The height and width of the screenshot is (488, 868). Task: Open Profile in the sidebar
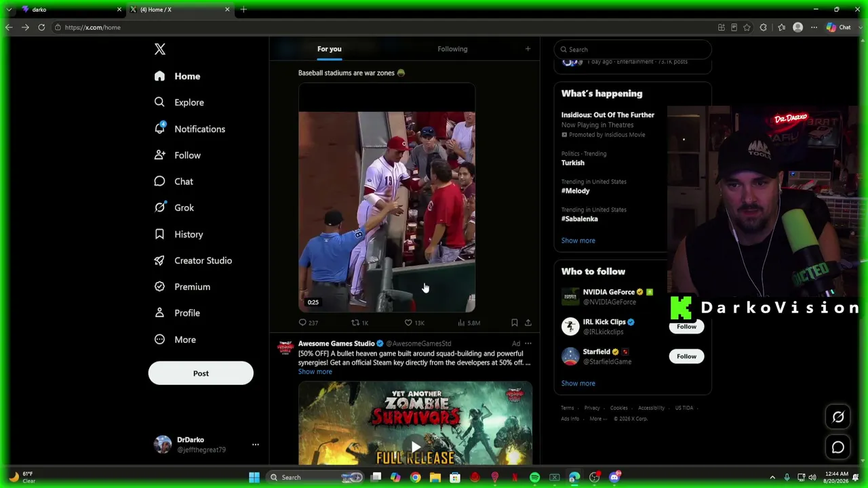(177, 313)
